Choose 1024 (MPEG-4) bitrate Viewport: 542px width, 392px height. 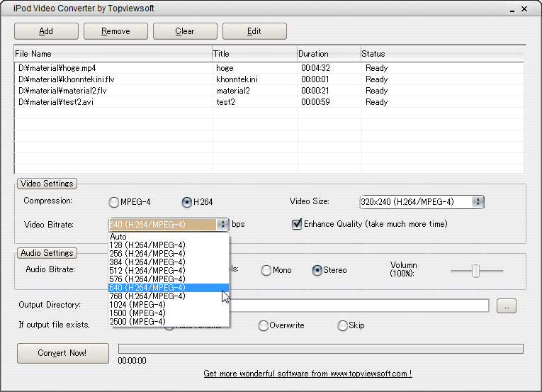[169, 305]
